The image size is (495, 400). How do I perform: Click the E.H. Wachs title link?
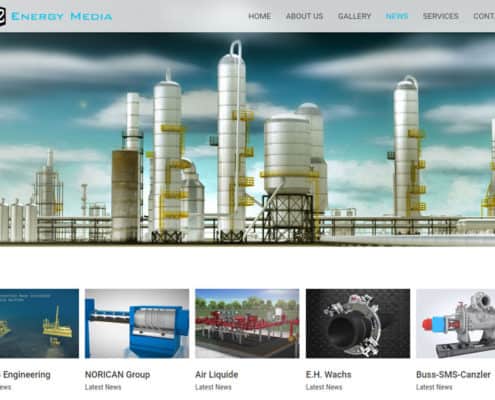[x=329, y=375]
